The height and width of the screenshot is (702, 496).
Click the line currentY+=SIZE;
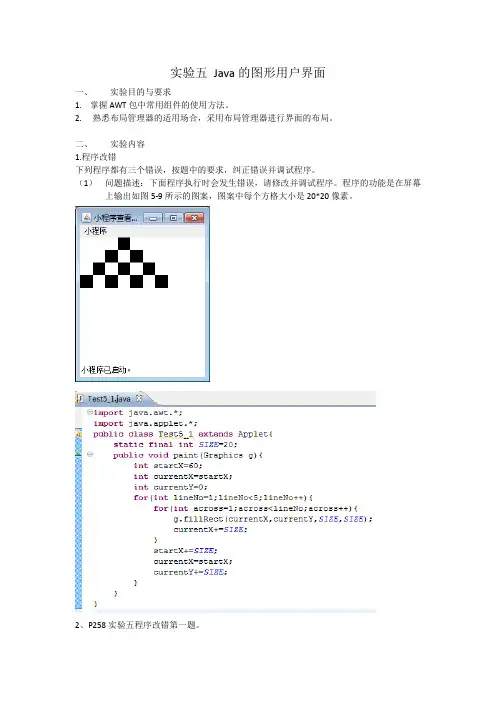(190, 572)
